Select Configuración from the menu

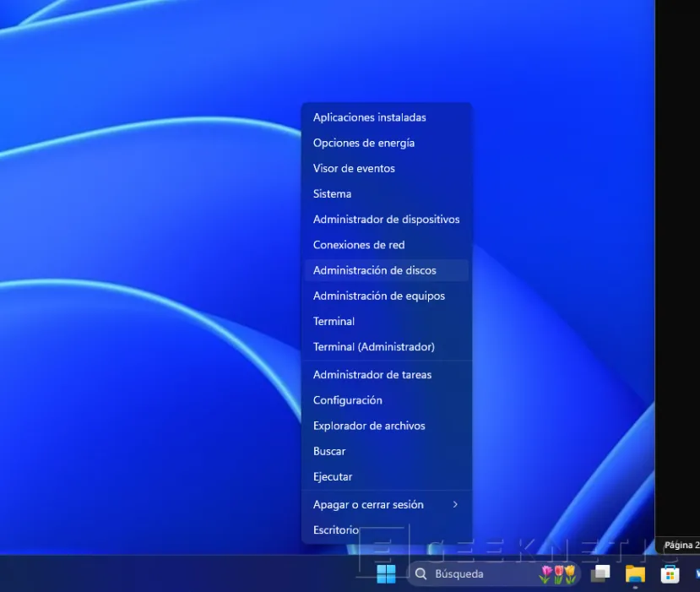(348, 399)
